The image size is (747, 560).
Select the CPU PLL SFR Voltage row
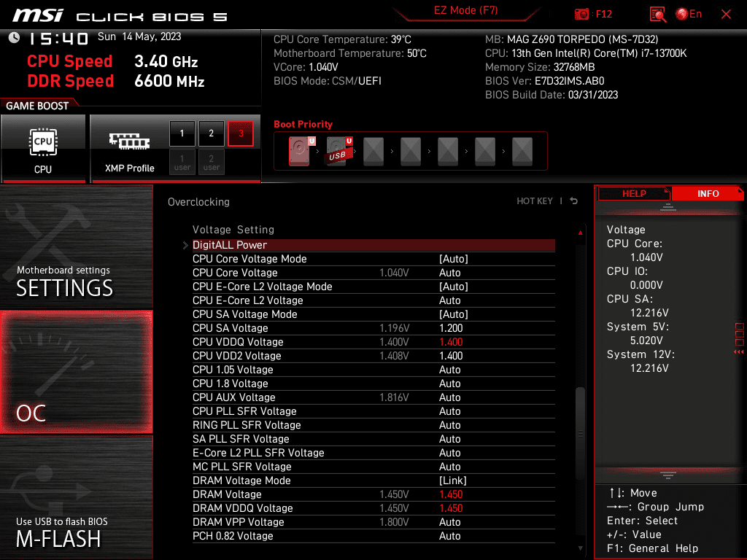373,411
